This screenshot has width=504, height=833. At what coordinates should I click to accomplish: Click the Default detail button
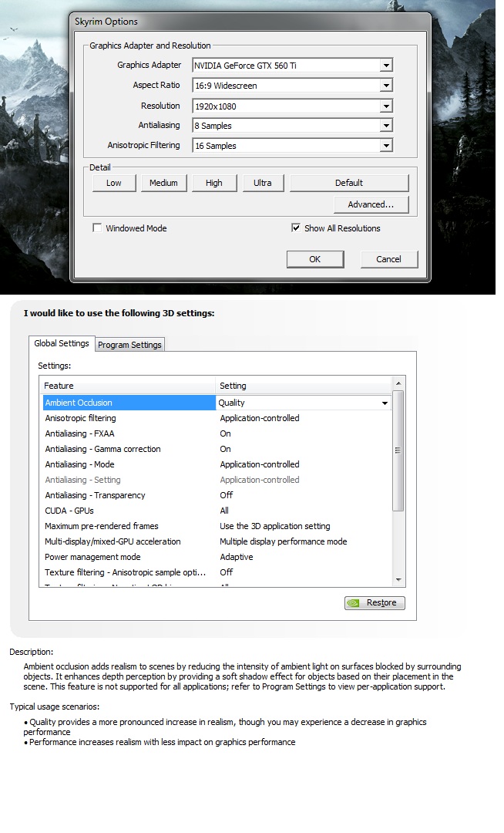coord(349,183)
